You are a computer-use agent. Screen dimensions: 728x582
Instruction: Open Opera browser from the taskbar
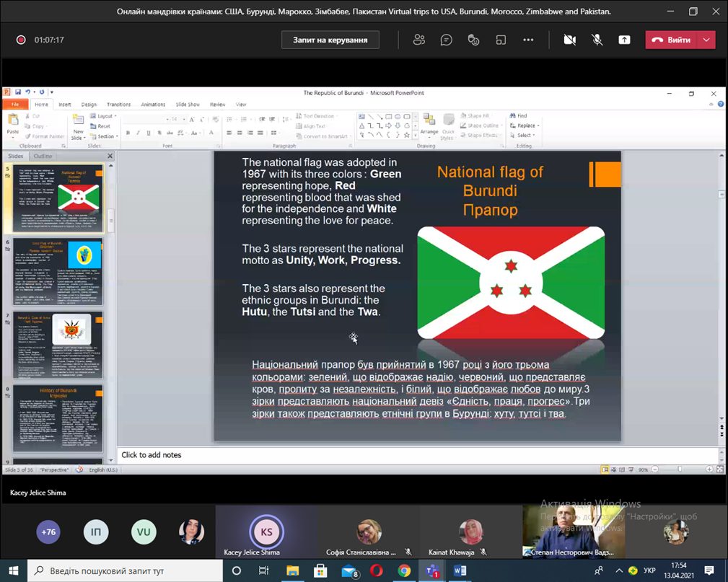(x=376, y=570)
